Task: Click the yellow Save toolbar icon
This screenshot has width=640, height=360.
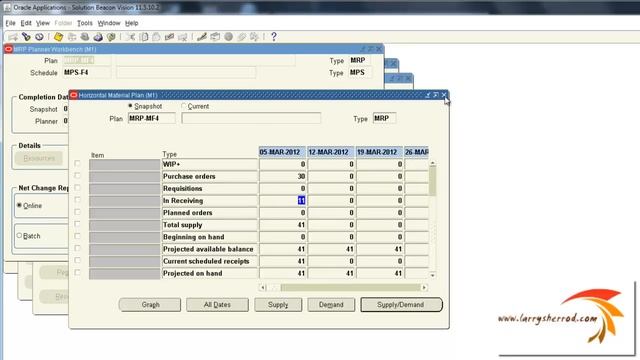Action: tap(58, 37)
